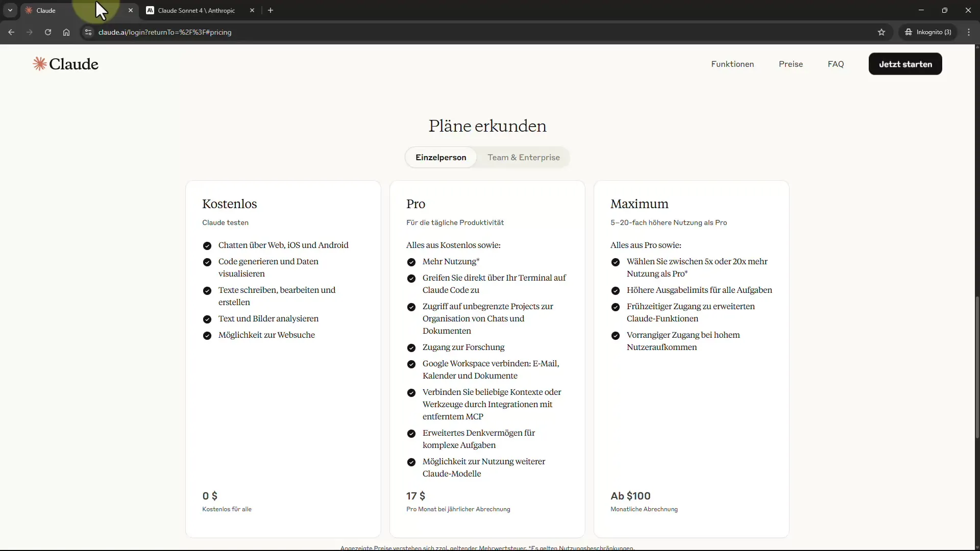The image size is (980, 551).
Task: Close the Claude Sonnet 4 \ Anthropic tab
Action: tap(252, 10)
